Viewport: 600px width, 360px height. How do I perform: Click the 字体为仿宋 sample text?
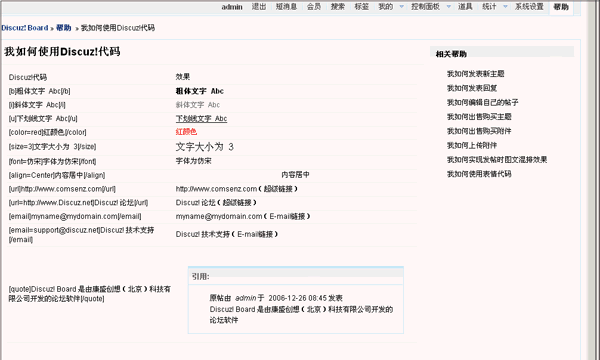pos(194,161)
